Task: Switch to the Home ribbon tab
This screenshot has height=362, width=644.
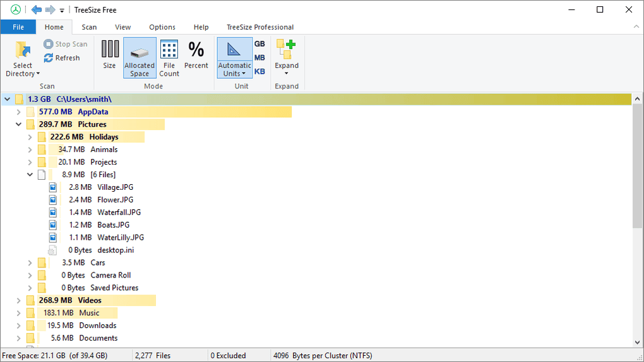Action: (54, 27)
